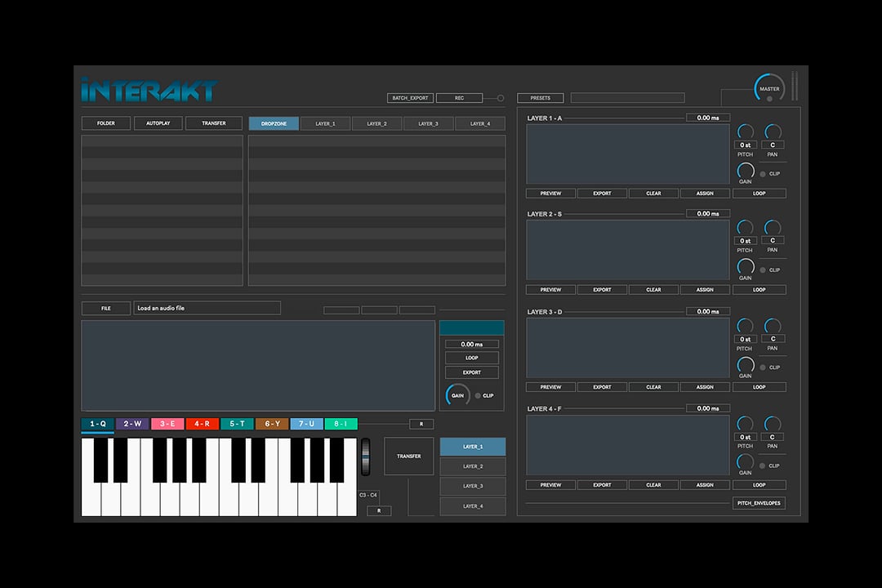The image size is (882, 588).
Task: Click CLEAR for Layer 3 - D
Action: pyautogui.click(x=653, y=387)
